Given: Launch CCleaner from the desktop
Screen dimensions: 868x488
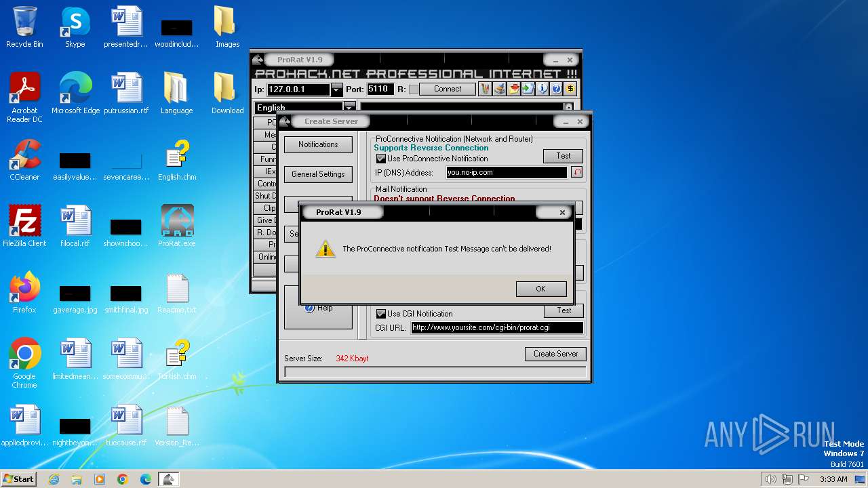Looking at the screenshot, I should [x=24, y=160].
